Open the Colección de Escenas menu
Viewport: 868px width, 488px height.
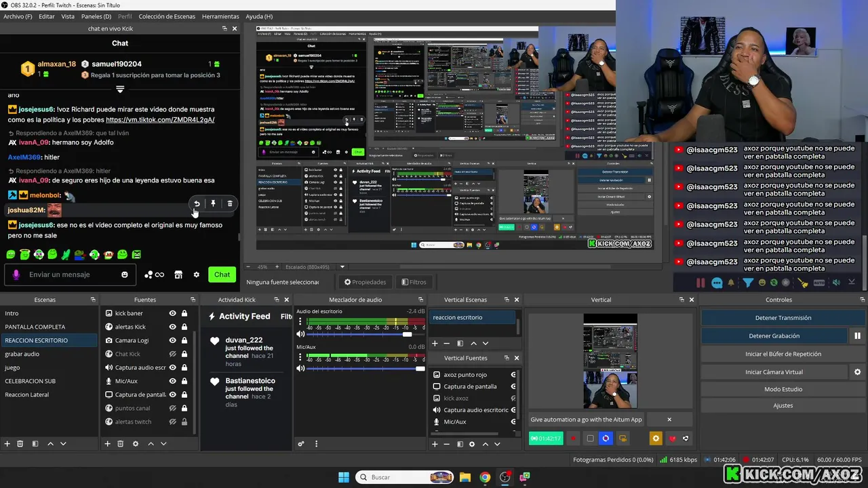point(167,16)
